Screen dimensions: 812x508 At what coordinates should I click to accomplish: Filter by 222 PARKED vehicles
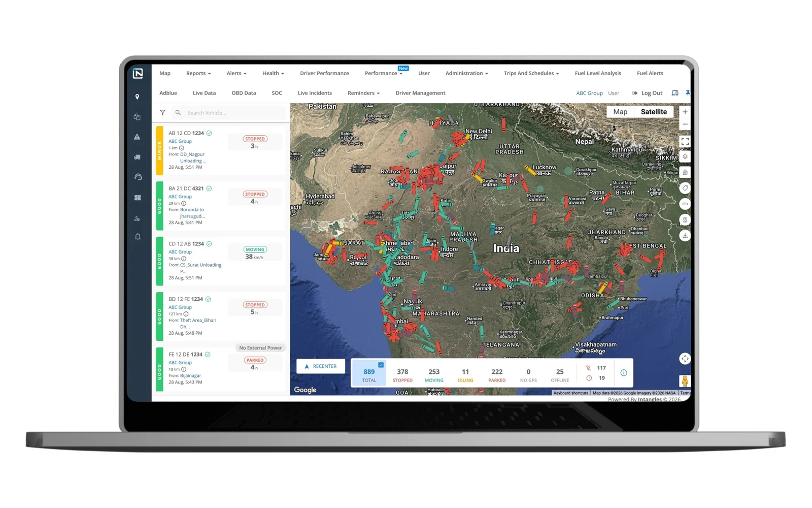pos(497,375)
